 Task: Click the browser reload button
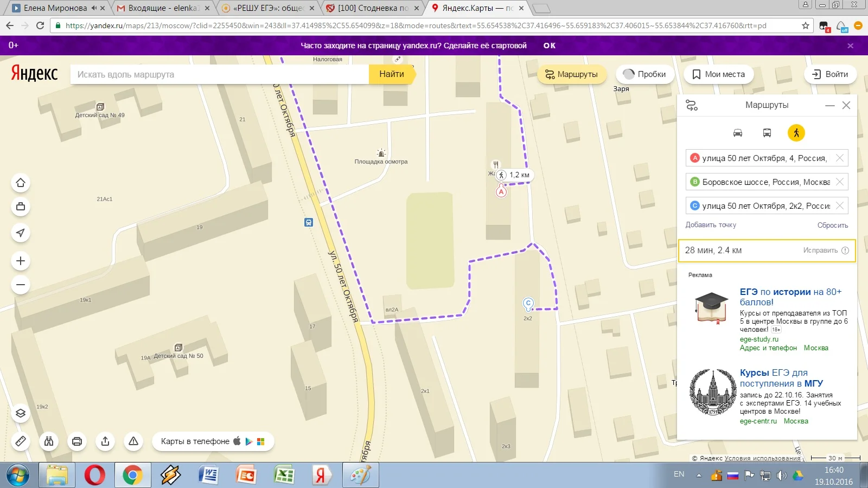(40, 25)
